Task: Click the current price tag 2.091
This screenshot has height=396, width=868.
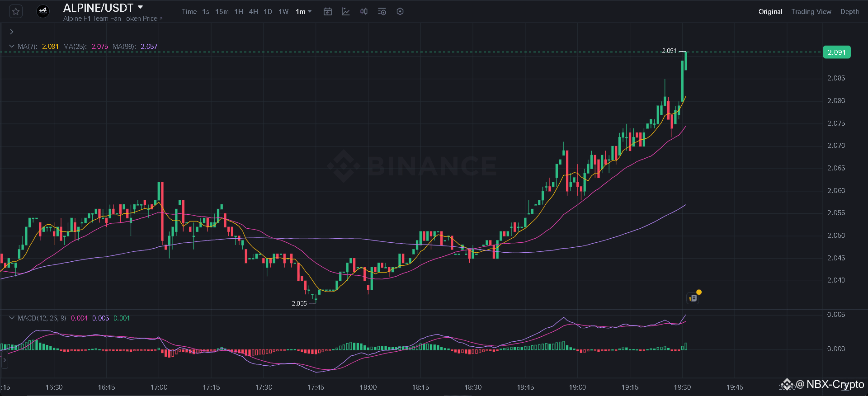Action: click(x=837, y=52)
